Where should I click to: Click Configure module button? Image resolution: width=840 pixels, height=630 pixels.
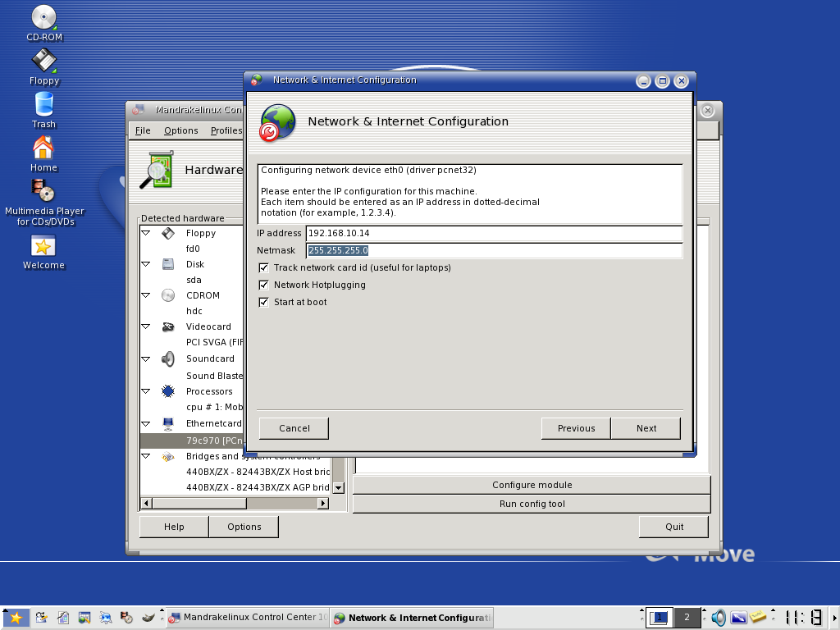[x=532, y=485]
